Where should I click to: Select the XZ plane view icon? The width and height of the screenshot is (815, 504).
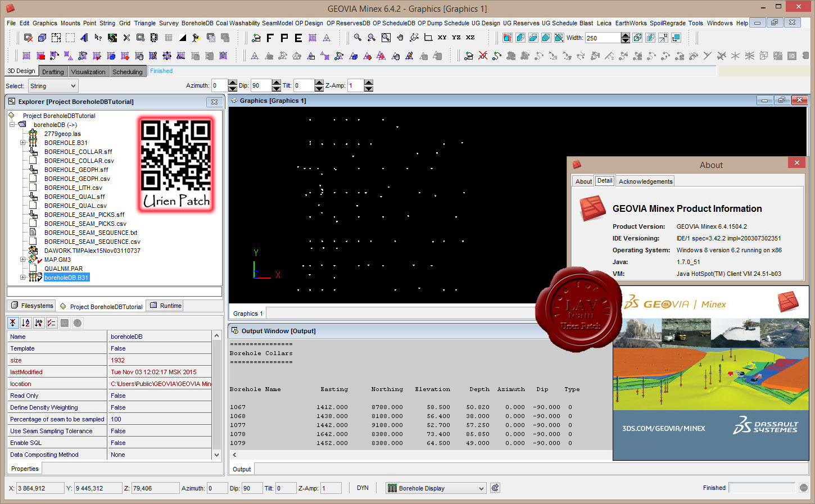pos(470,38)
